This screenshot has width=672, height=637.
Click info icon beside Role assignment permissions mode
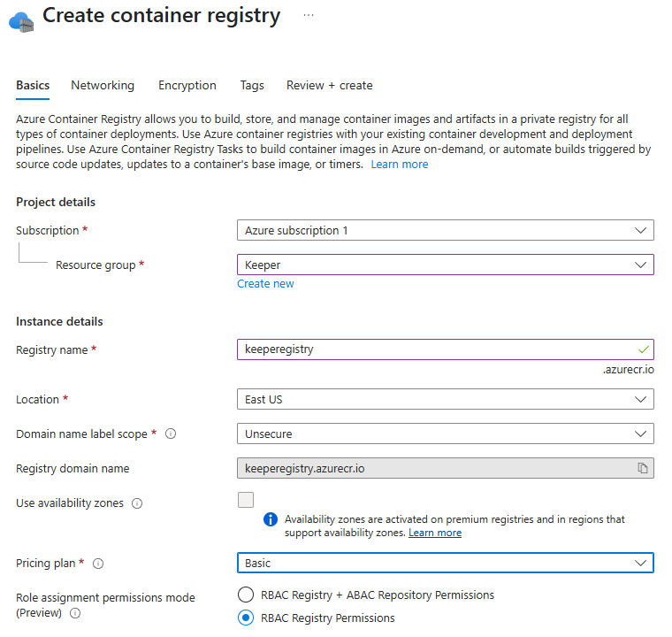click(75, 613)
